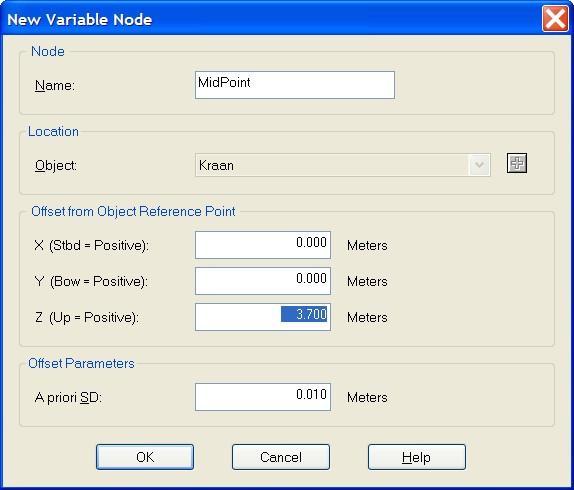Click the Meters unit beside A priori SD
The width and height of the screenshot is (574, 490).
(367, 397)
